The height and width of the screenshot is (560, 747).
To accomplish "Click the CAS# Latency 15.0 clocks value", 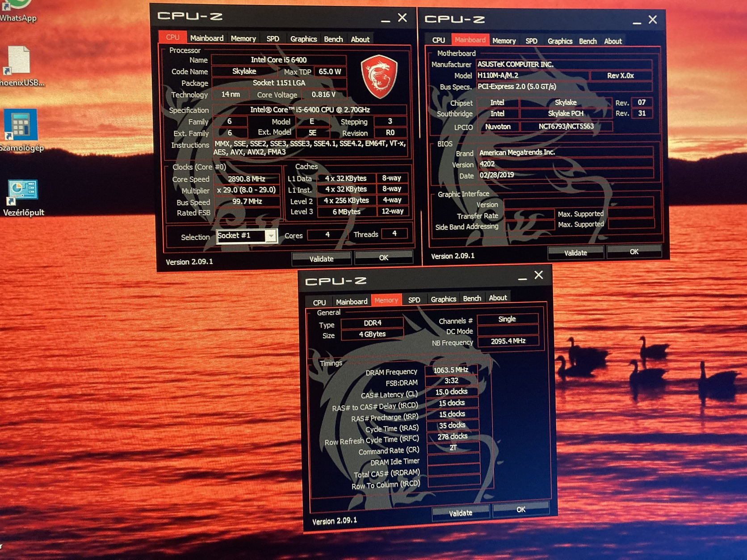I will (x=452, y=392).
